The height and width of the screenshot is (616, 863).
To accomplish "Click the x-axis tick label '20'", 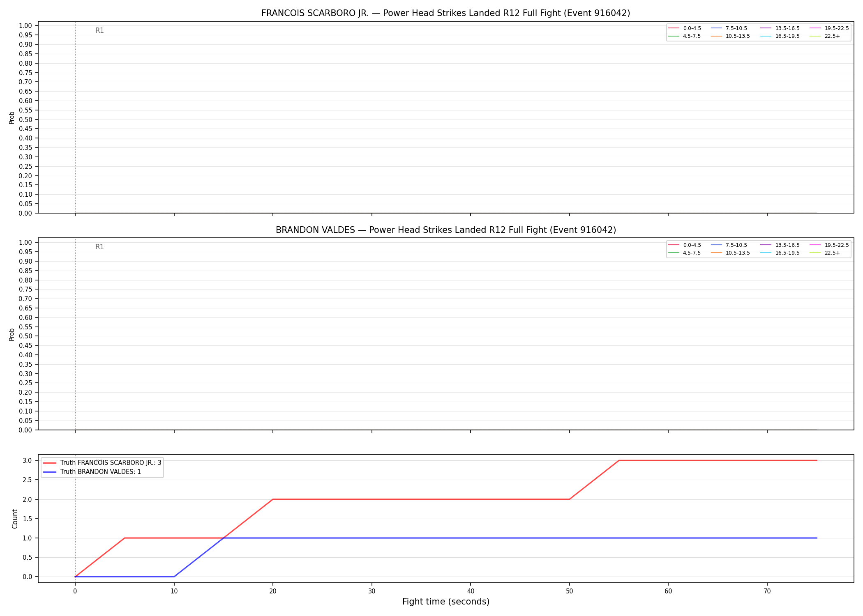I will [273, 591].
